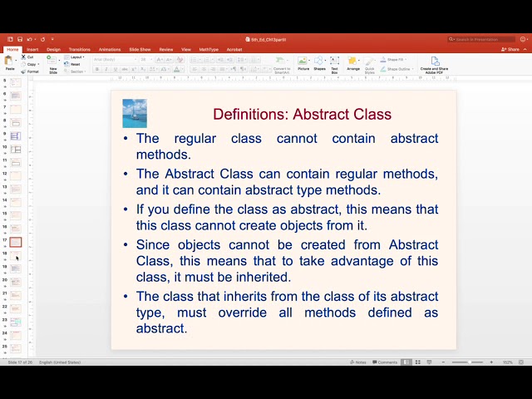Click 152% zoom level
This screenshot has width=532, height=399.
[508, 362]
